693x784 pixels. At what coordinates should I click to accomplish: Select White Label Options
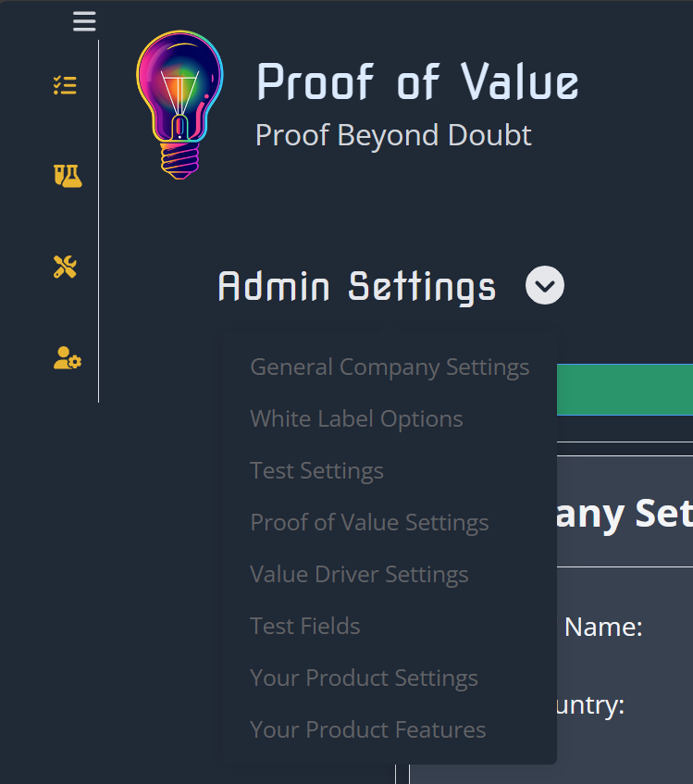point(356,418)
